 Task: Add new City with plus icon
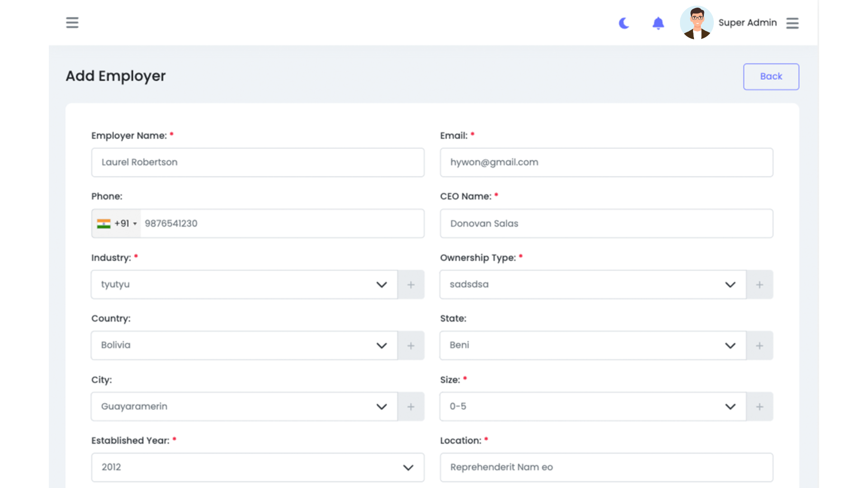410,407
